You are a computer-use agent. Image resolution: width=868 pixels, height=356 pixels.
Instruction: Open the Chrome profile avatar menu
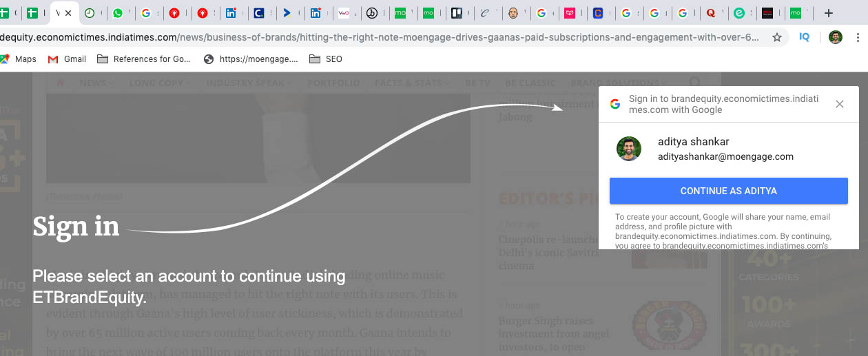point(836,37)
